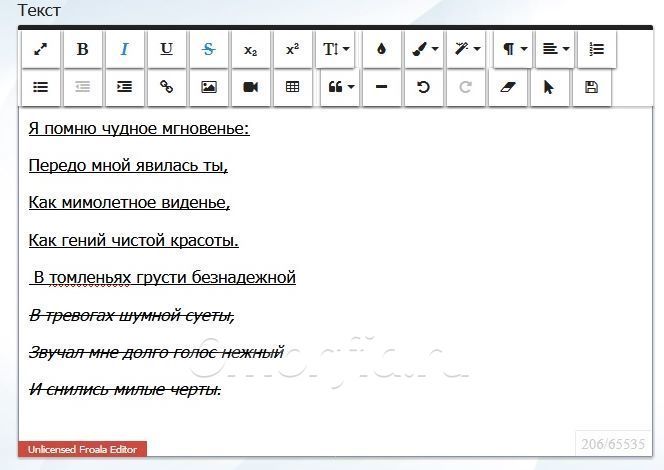Screen dimensions: 664x470
Task: Open the font size dropdown
Action: [335, 50]
